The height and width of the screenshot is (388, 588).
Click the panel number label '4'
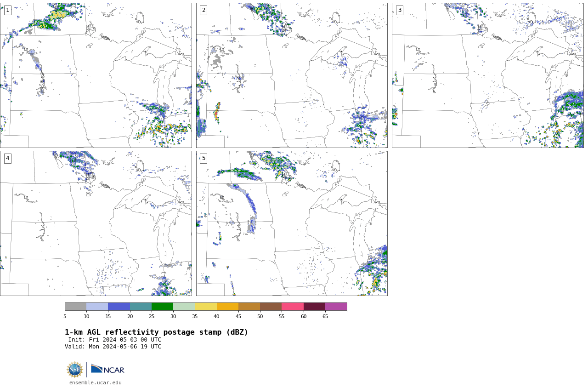coord(7,158)
